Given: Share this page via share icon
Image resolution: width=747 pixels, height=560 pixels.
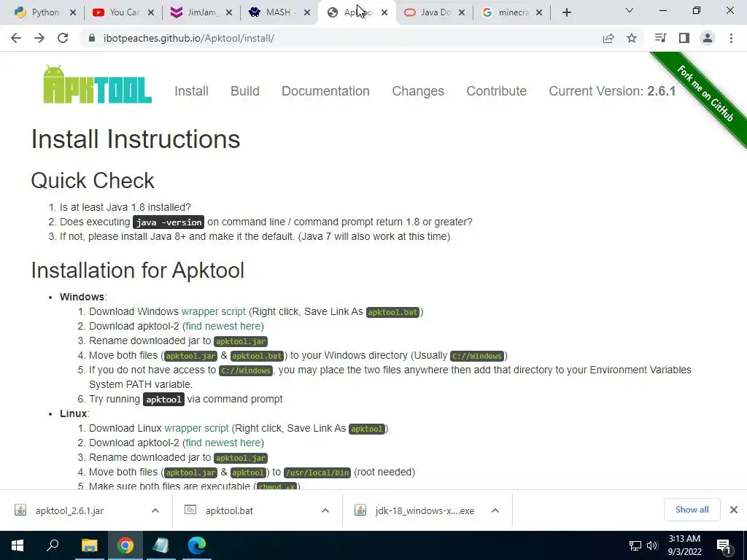Looking at the screenshot, I should point(608,38).
